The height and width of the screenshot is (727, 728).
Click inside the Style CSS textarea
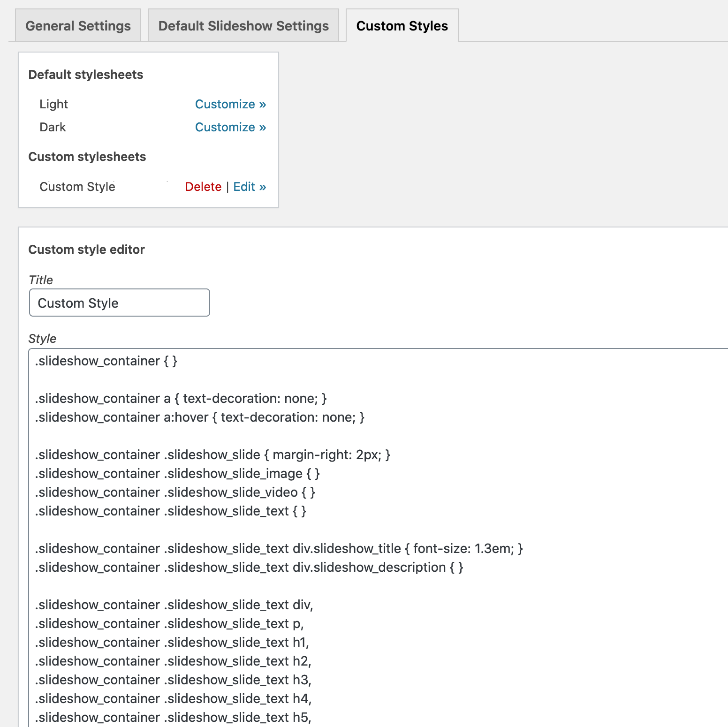click(x=378, y=538)
